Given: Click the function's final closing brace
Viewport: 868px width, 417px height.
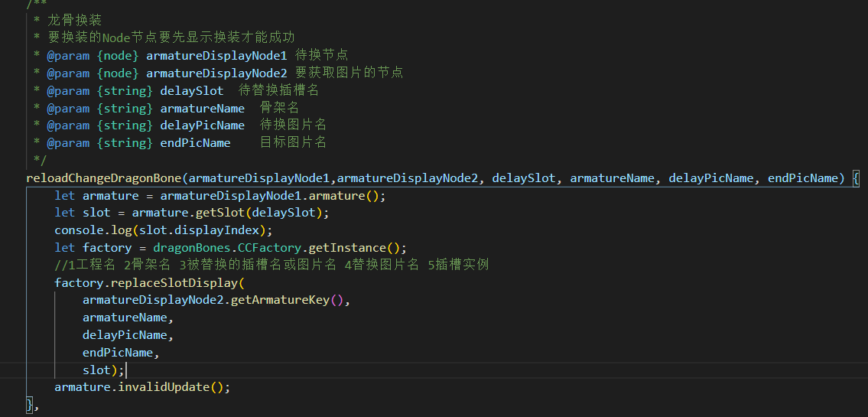Looking at the screenshot, I should tap(30, 404).
